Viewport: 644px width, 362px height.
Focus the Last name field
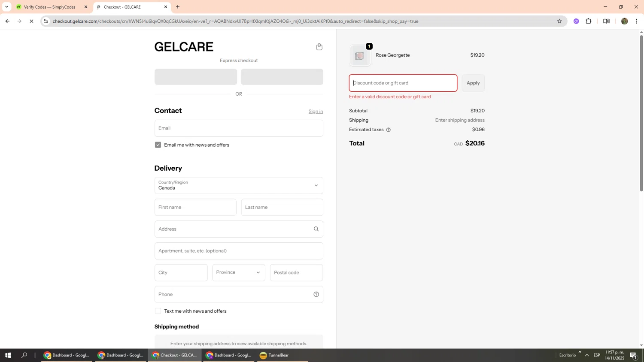pos(282,207)
